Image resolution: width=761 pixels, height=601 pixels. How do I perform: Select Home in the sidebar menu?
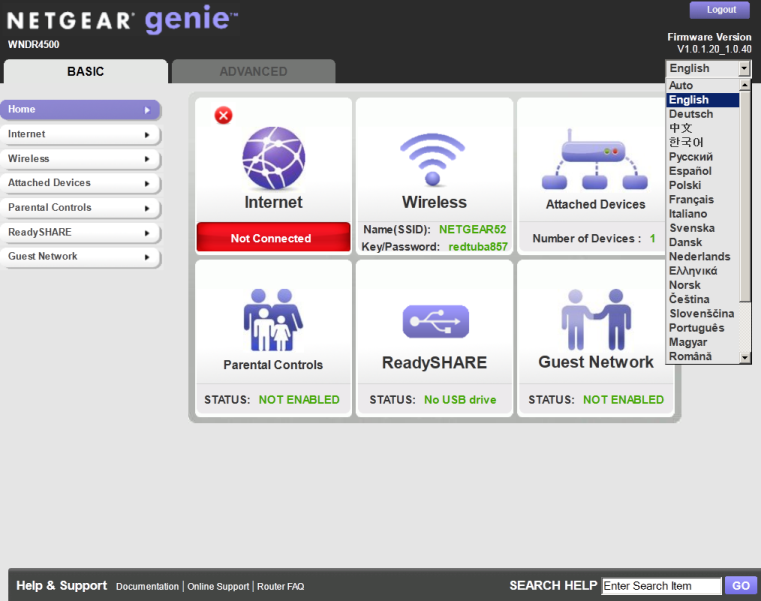click(x=80, y=110)
